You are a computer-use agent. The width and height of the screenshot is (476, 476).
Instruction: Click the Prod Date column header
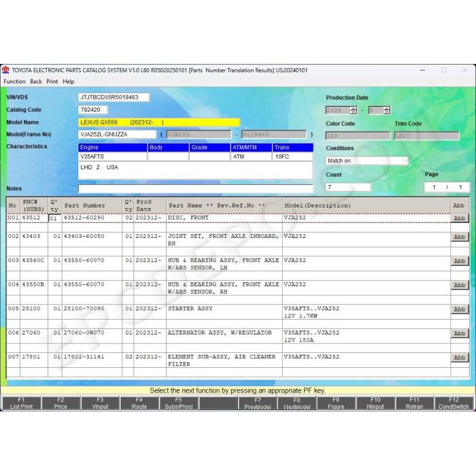tap(150, 205)
